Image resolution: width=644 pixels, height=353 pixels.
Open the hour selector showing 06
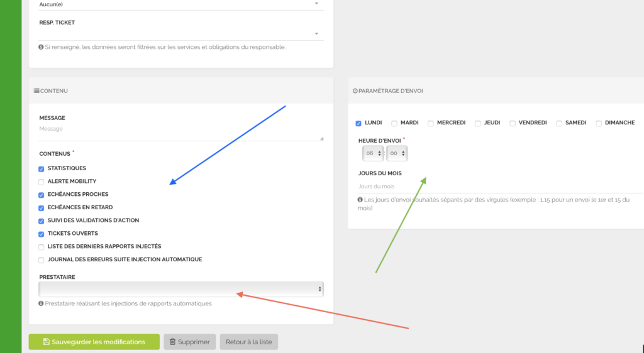pos(372,153)
